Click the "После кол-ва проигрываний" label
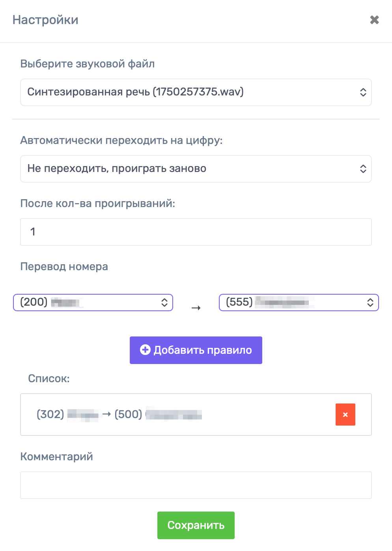This screenshot has height=551, width=392. [97, 204]
